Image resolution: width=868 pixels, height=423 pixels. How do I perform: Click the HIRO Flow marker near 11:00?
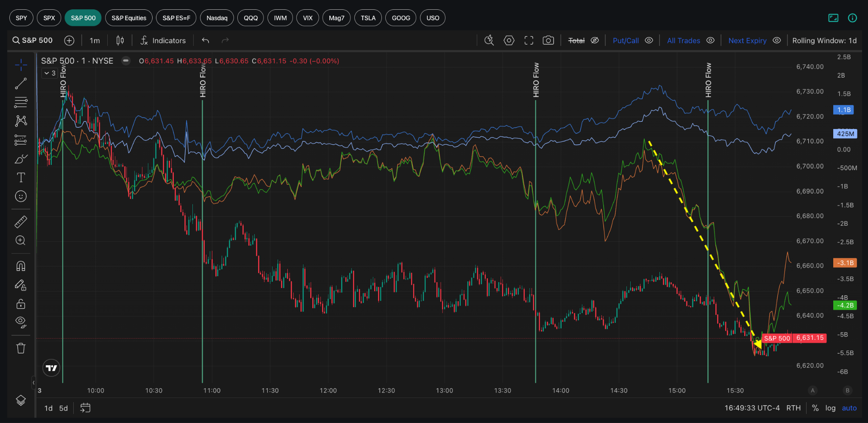pos(203,80)
